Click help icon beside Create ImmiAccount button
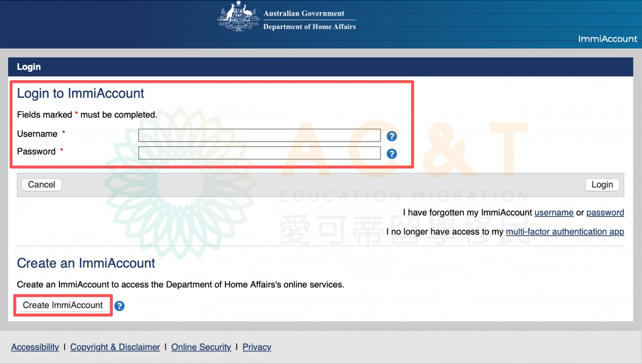Screen dimensions: 642x364 coord(119,306)
